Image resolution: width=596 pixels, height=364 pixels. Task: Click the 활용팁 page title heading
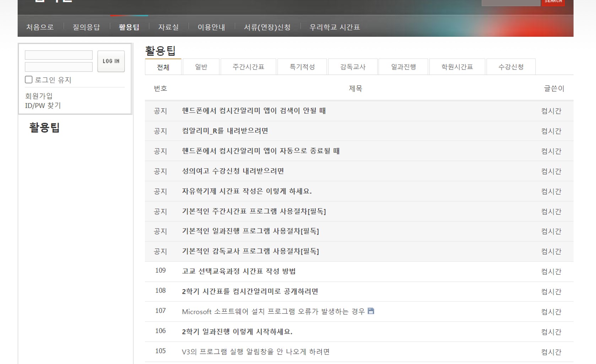pos(160,51)
